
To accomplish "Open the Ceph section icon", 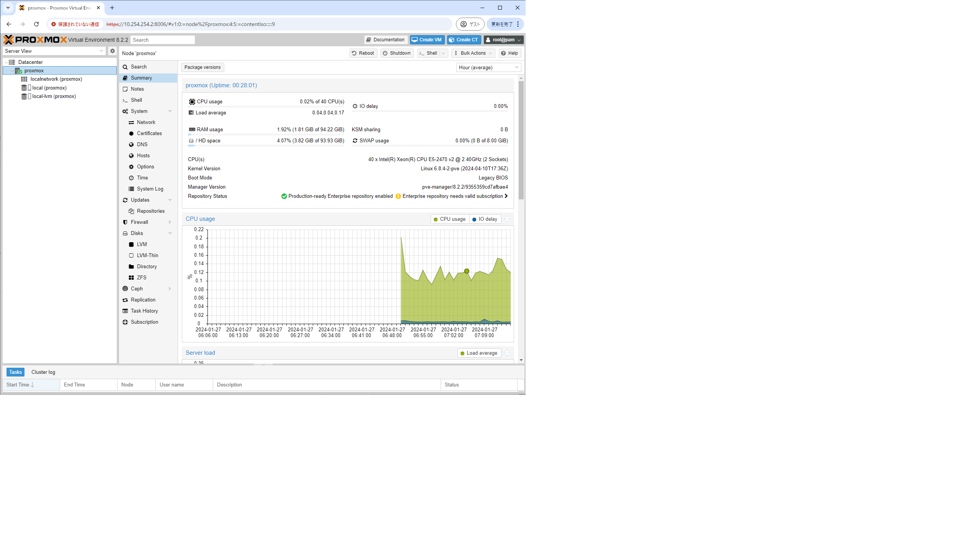I will (125, 289).
